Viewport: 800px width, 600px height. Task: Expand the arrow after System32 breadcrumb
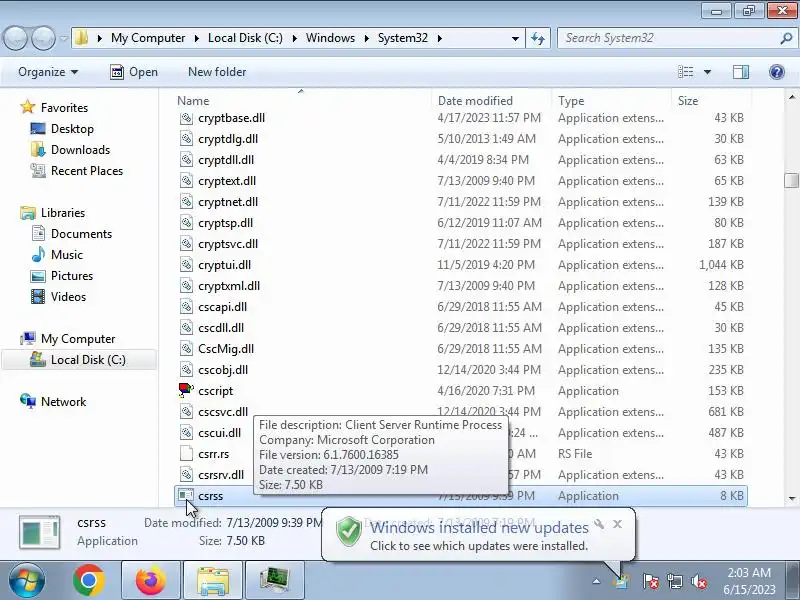[439, 38]
